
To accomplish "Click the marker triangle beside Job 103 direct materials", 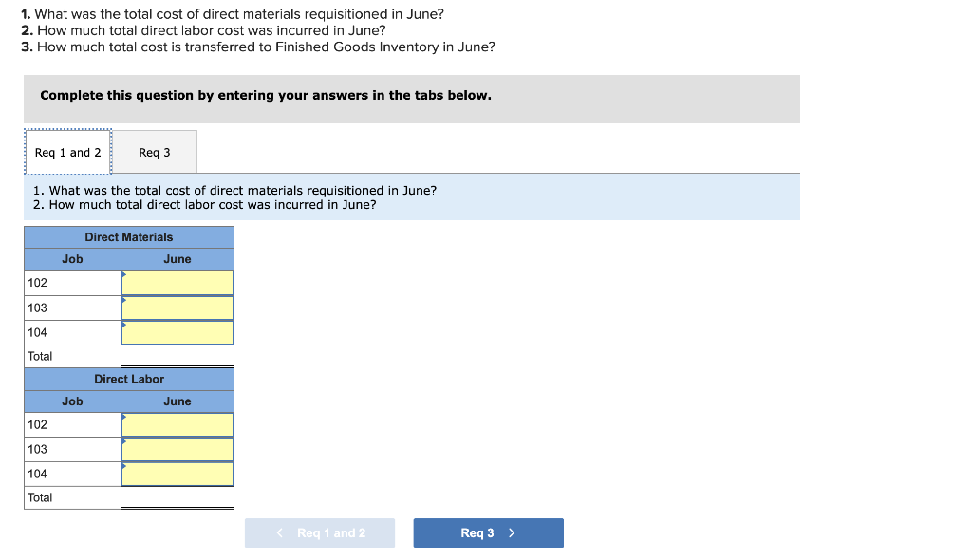I will pyautogui.click(x=123, y=300).
